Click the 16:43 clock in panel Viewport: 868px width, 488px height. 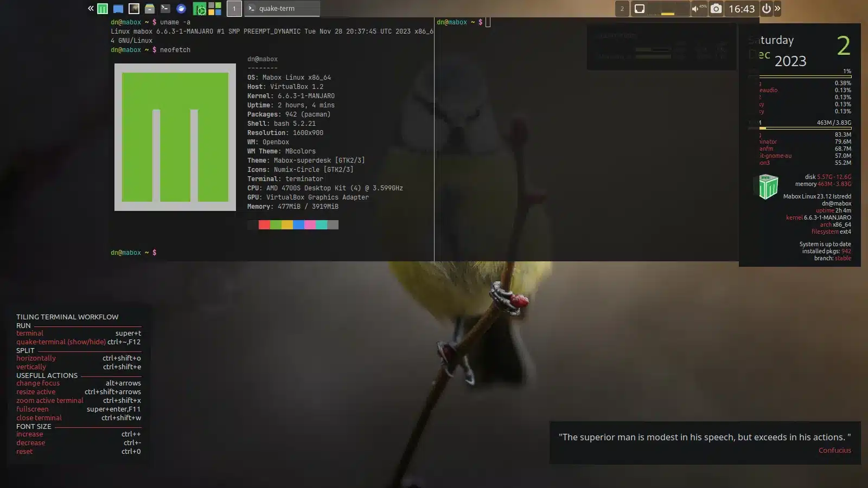click(741, 9)
